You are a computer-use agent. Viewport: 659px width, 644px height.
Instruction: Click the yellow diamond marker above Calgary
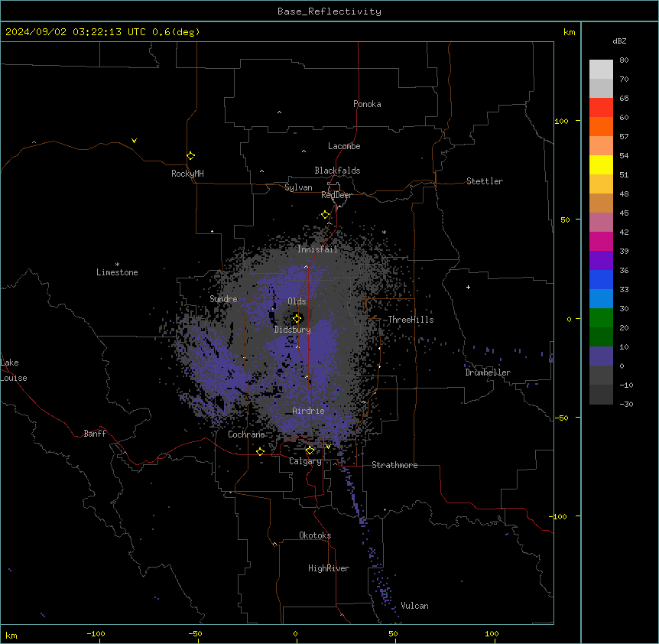(x=310, y=450)
